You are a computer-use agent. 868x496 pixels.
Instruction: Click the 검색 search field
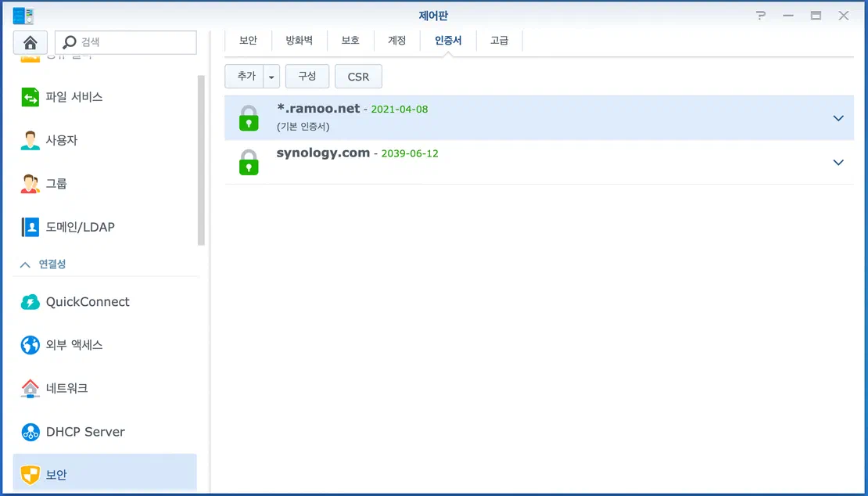[x=126, y=42]
